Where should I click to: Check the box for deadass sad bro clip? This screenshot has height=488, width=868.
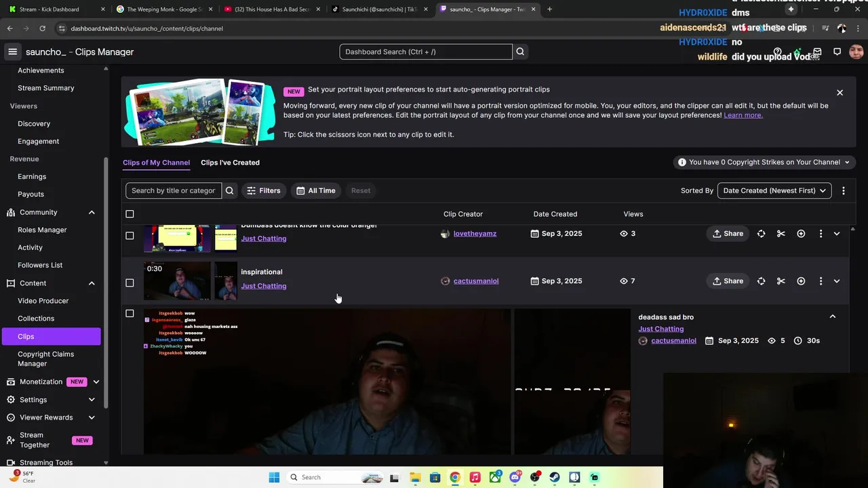(x=130, y=313)
